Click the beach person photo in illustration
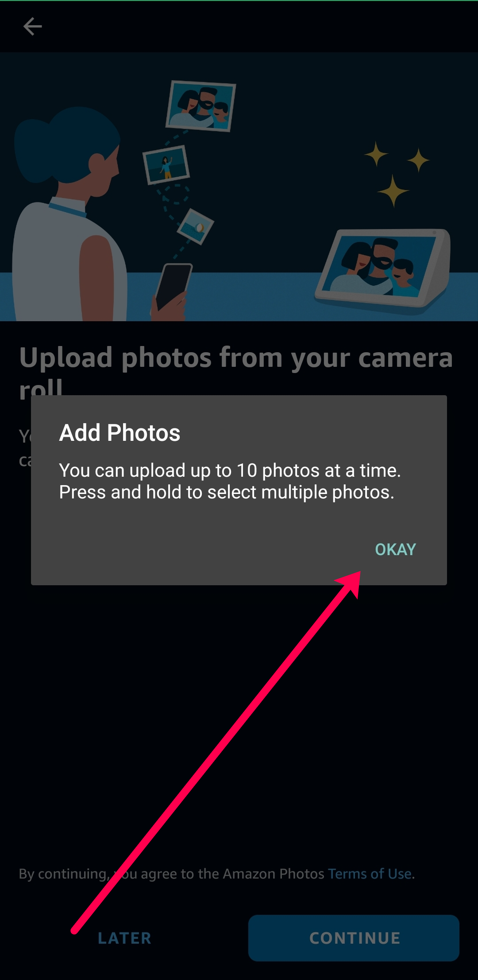Image resolution: width=478 pixels, height=980 pixels. pyautogui.click(x=166, y=165)
